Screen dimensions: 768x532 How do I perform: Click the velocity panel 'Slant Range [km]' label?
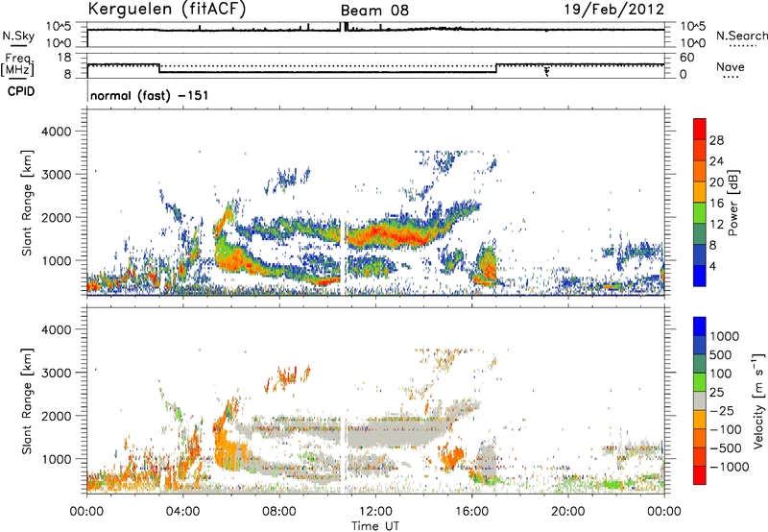coord(27,400)
